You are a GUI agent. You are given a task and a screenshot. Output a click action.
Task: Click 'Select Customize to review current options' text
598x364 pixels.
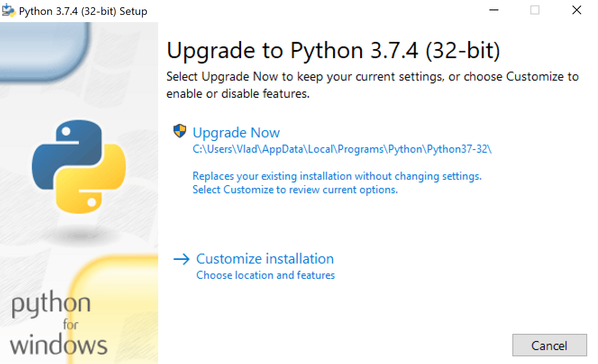pos(295,190)
